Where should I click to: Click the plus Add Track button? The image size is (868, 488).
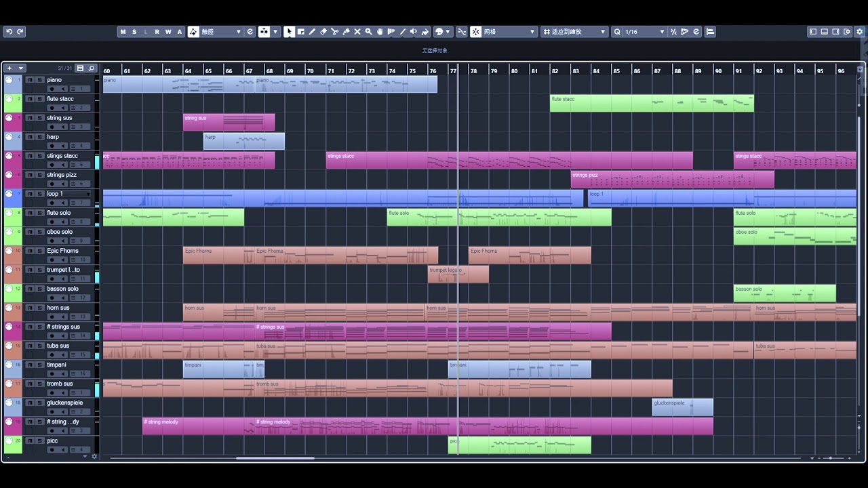click(9, 68)
